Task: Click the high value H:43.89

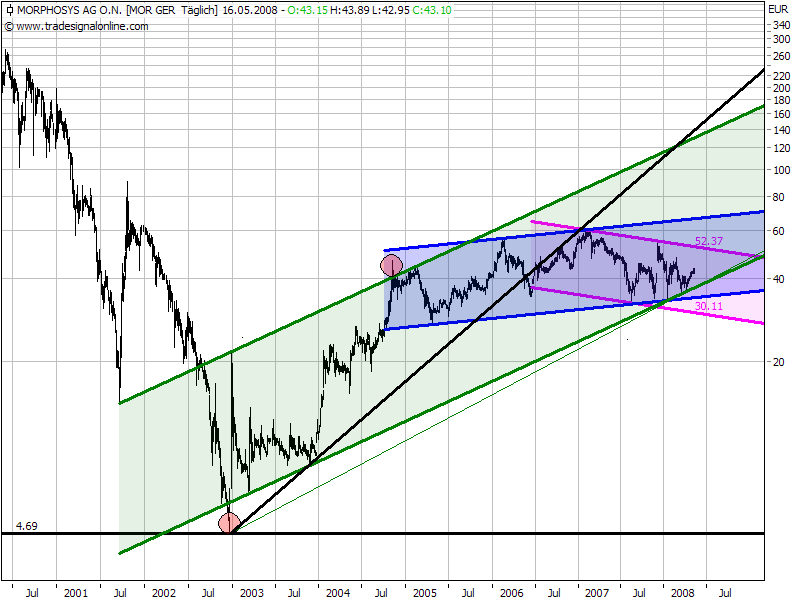Action: pos(350,10)
